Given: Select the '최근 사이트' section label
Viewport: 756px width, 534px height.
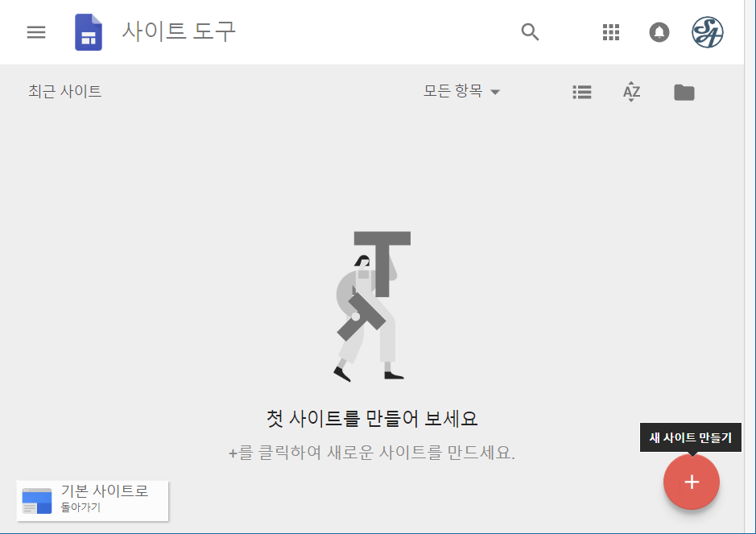Looking at the screenshot, I should click(63, 91).
